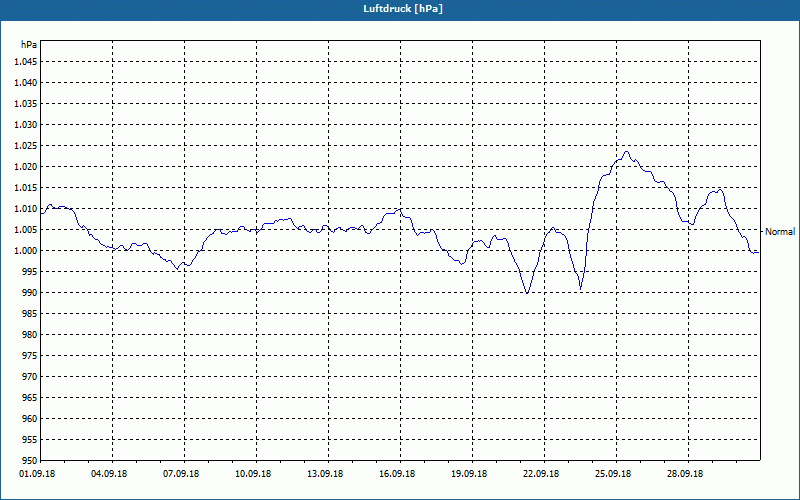Select the 960 y-axis value
Viewport: 800px width, 500px height.
click(x=30, y=418)
